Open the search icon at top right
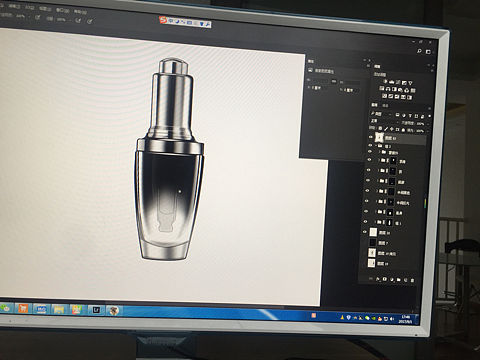This screenshot has width=480, height=360. (x=419, y=51)
